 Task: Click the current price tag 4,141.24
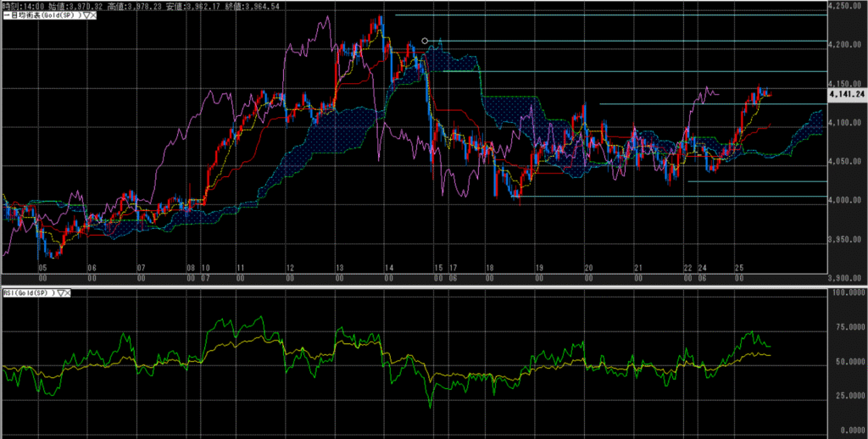point(847,95)
